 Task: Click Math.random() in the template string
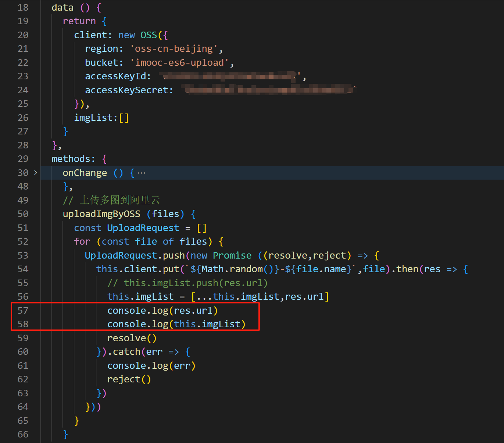tap(237, 269)
